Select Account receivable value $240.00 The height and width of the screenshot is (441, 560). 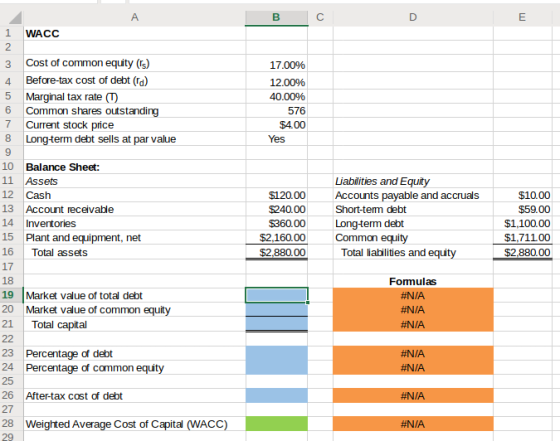[276, 209]
